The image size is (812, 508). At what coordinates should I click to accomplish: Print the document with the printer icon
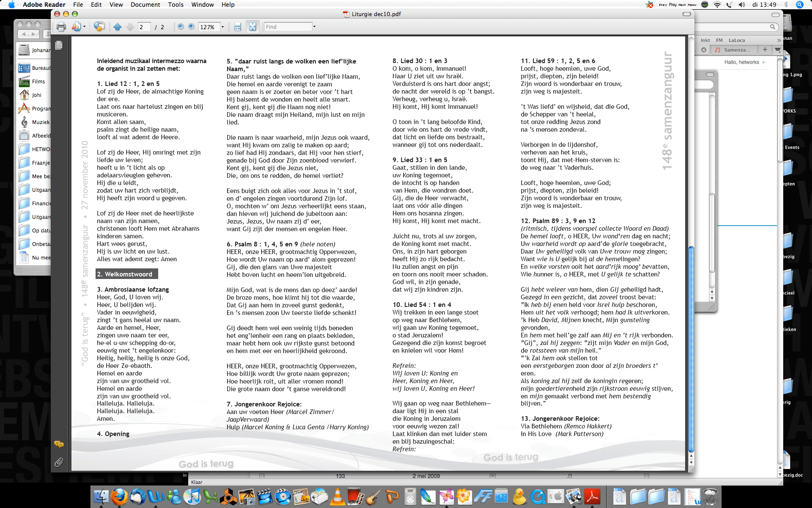click(61, 27)
